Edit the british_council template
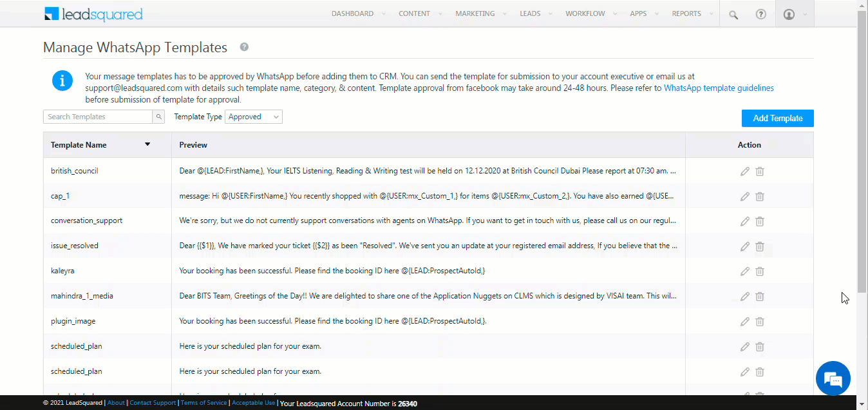 tap(745, 171)
